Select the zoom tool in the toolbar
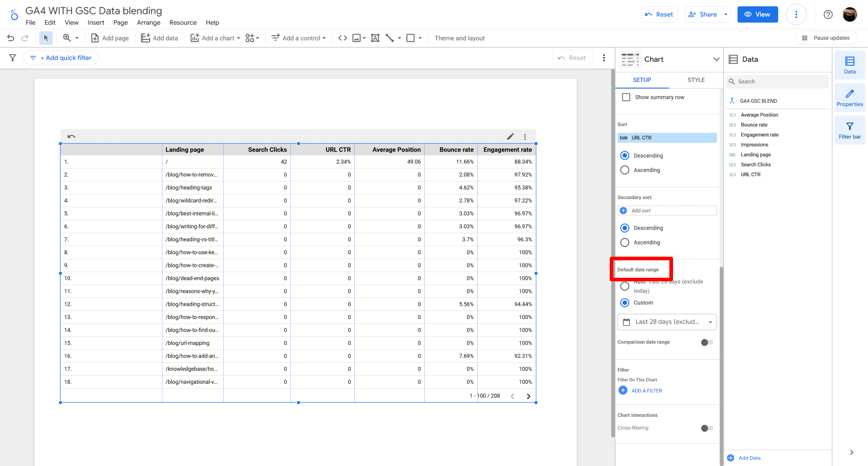The width and height of the screenshot is (868, 466). [x=67, y=38]
